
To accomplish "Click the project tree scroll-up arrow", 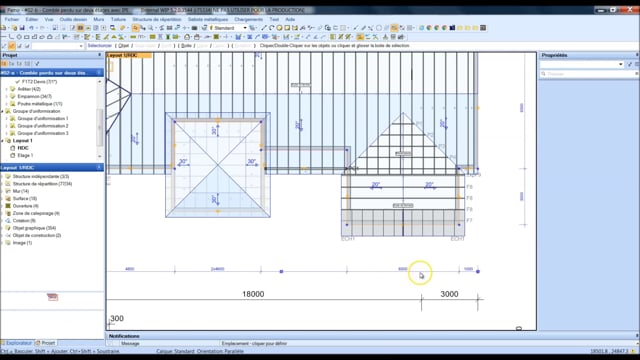I will pyautogui.click(x=100, y=82).
